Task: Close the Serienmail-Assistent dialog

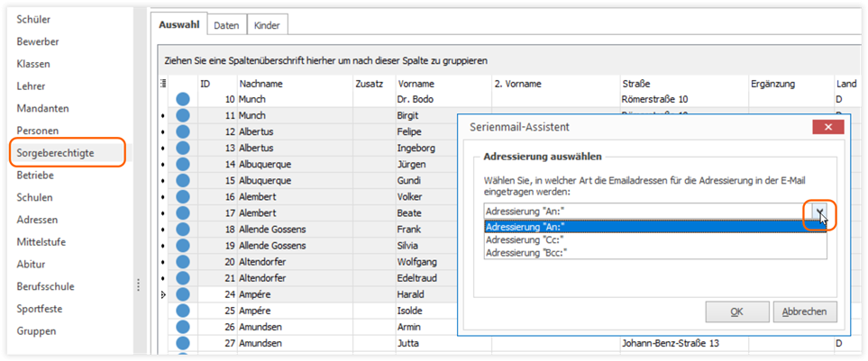Action: pos(828,127)
